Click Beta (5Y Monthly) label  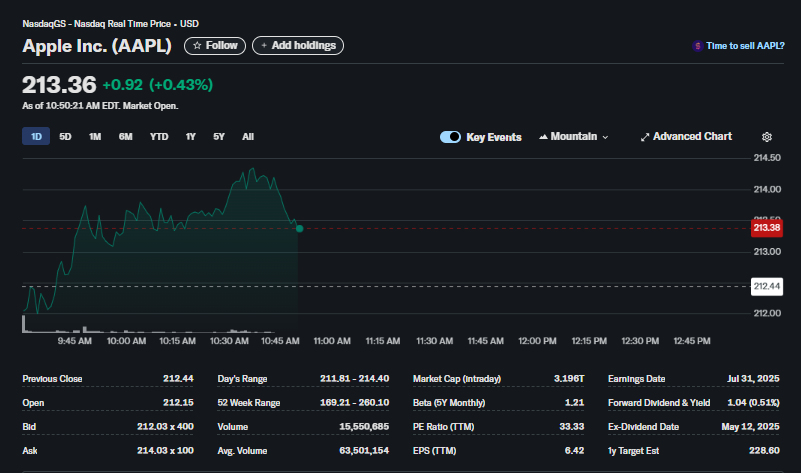[x=449, y=403]
